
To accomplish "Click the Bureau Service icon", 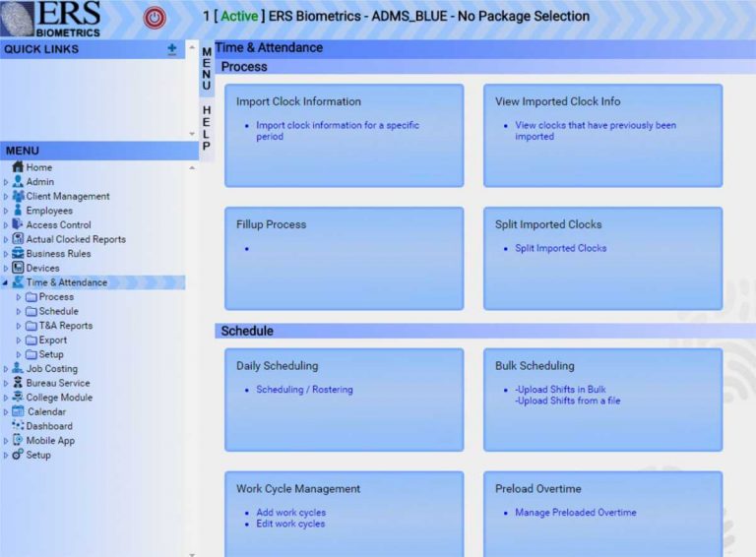I will (x=18, y=383).
